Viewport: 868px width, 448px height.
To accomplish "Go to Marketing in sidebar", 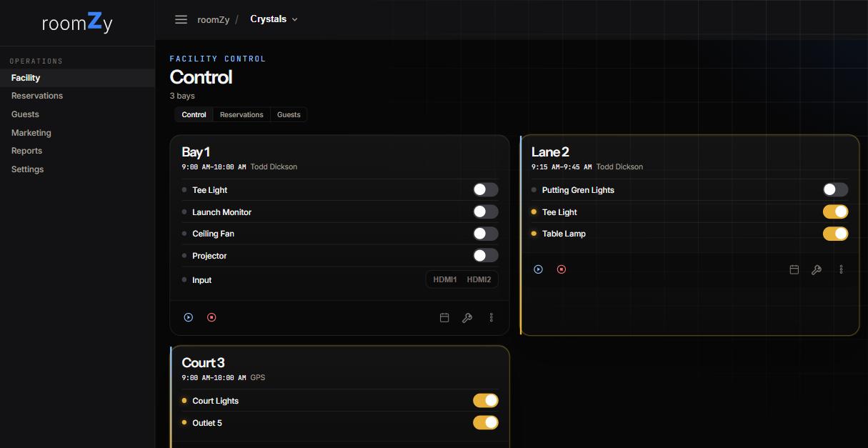I will click(x=77, y=133).
